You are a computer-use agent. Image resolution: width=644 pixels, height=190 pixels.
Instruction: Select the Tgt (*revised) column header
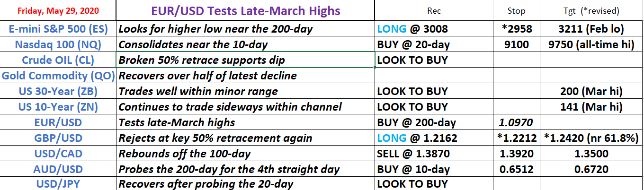coord(592,11)
